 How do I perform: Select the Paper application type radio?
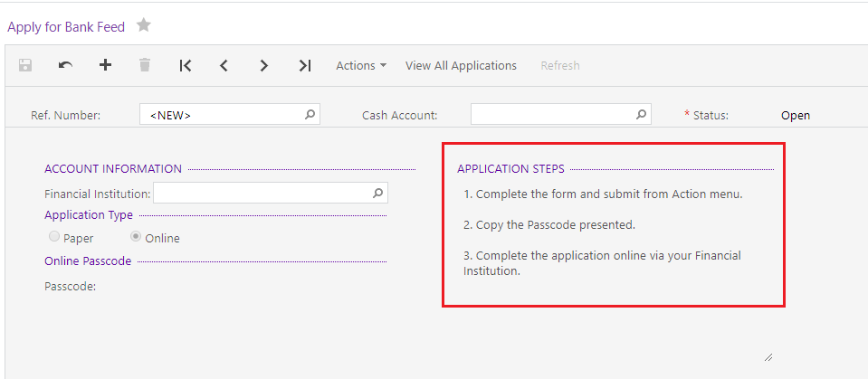coord(54,237)
